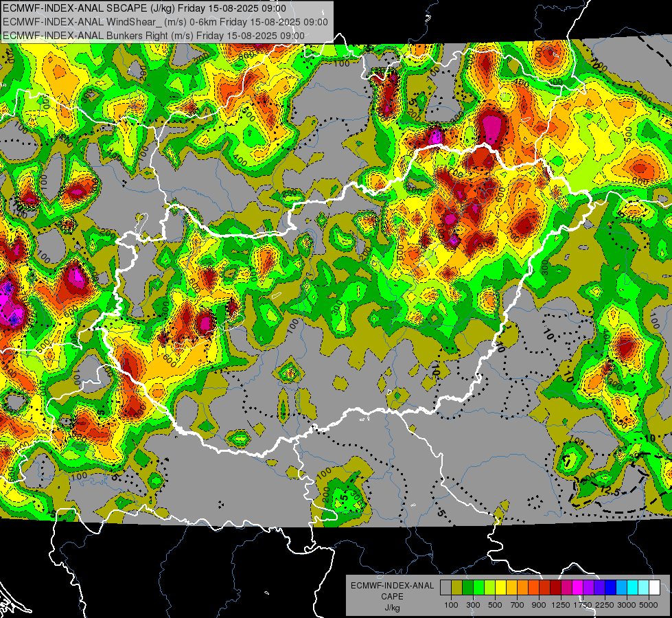Image resolution: width=672 pixels, height=618 pixels.
Task: Click the legend label 900
Action: pos(539,605)
